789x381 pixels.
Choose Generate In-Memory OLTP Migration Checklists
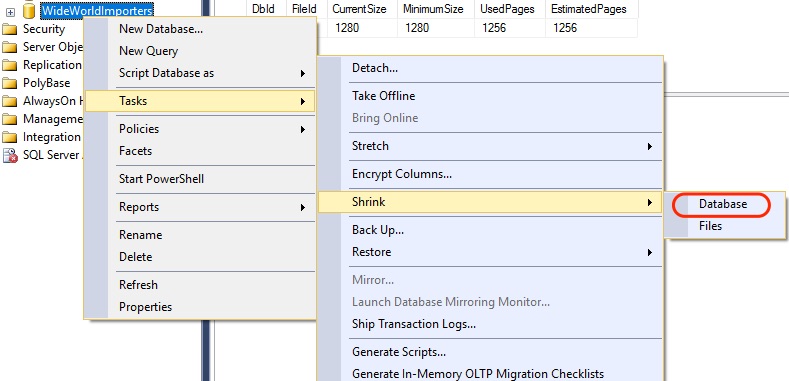click(x=478, y=374)
